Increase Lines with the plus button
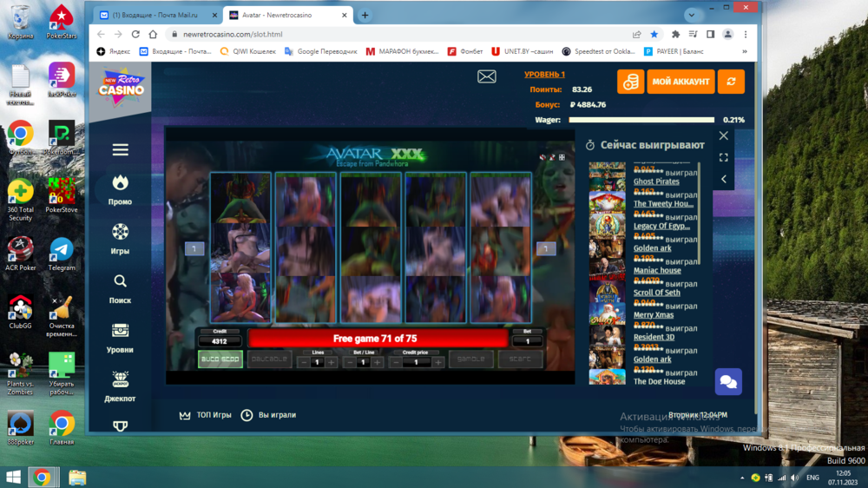The image size is (868, 488). pyautogui.click(x=332, y=362)
